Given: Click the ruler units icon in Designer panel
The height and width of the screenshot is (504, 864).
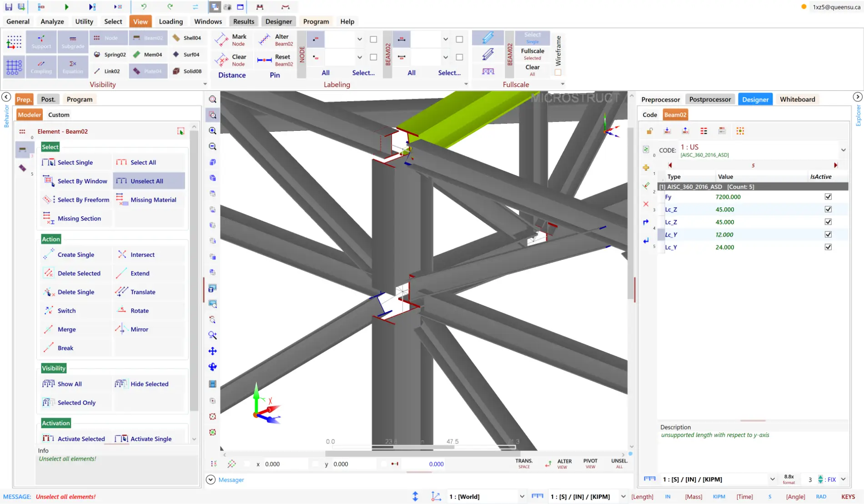Looking at the screenshot, I should pyautogui.click(x=649, y=479).
